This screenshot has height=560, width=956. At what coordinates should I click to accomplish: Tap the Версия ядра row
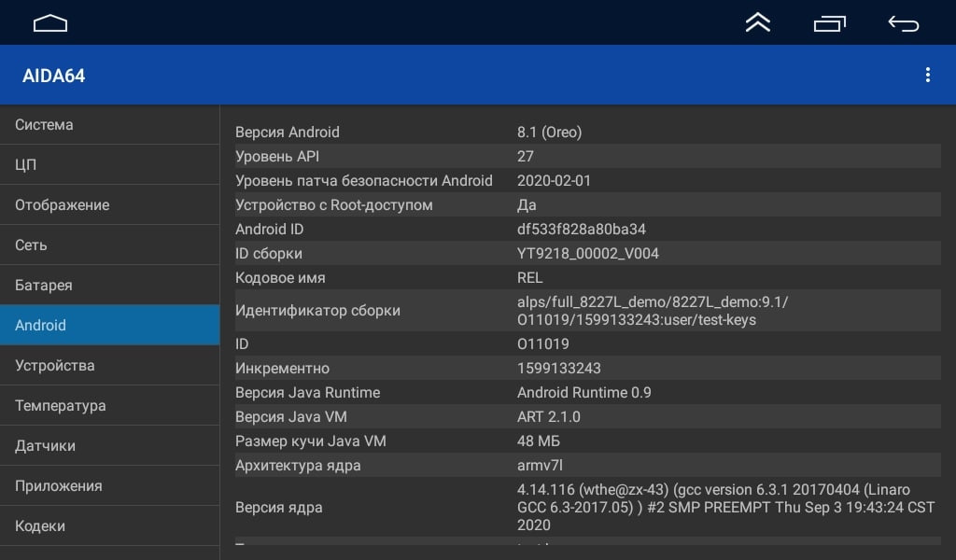click(587, 508)
